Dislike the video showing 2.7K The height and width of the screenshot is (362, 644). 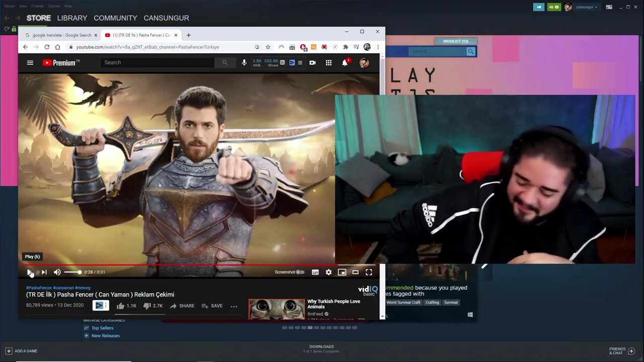153,306
